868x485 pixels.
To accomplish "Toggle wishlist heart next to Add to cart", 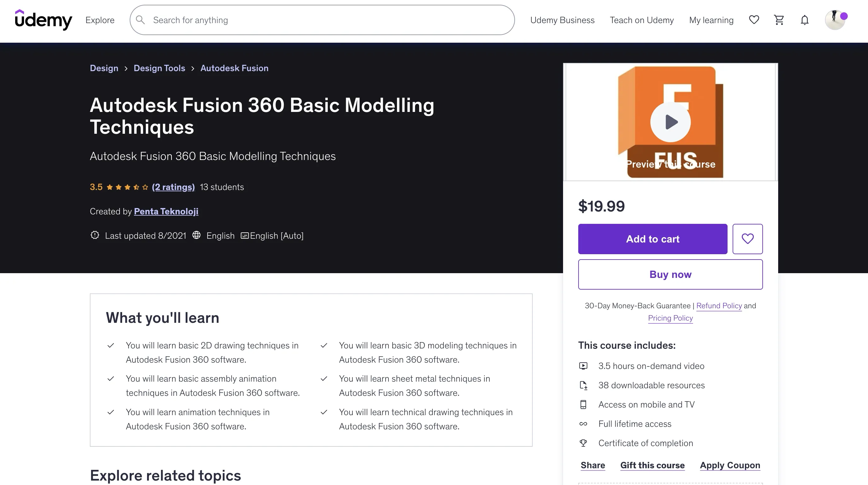I will click(x=747, y=239).
